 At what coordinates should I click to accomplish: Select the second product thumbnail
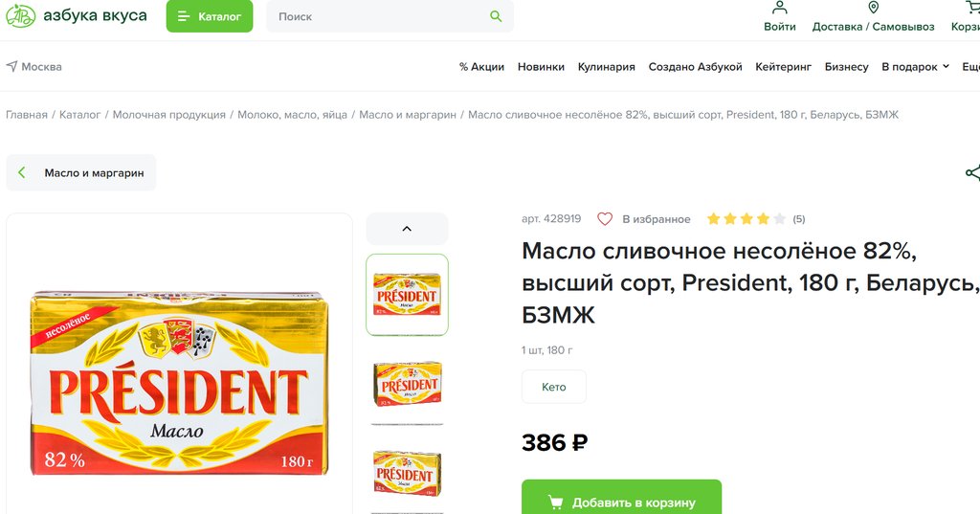pos(407,383)
